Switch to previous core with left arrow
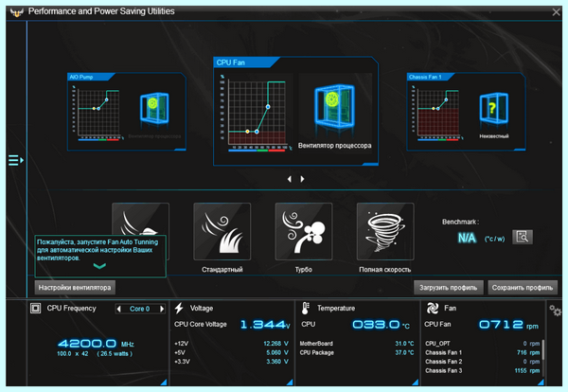This screenshot has height=392, width=568. click(x=119, y=309)
